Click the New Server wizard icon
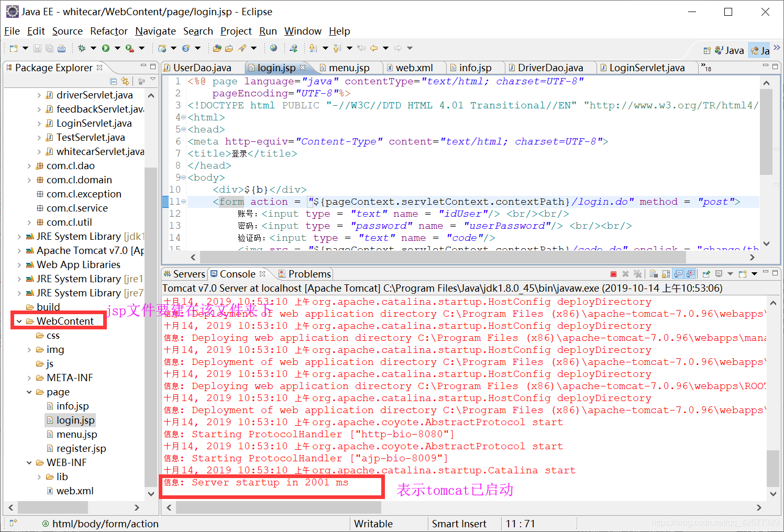Image resolution: width=784 pixels, height=532 pixels. [x=162, y=48]
